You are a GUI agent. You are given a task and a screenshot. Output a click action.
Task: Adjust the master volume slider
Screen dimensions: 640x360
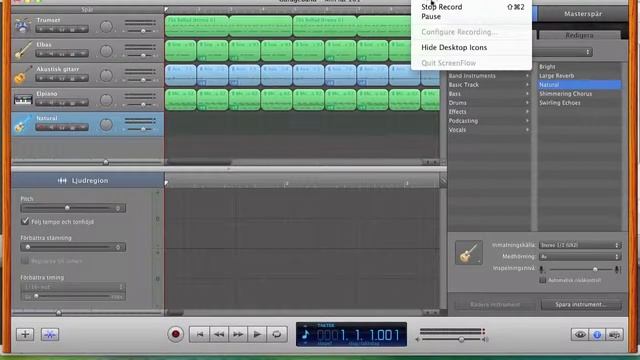click(462, 339)
